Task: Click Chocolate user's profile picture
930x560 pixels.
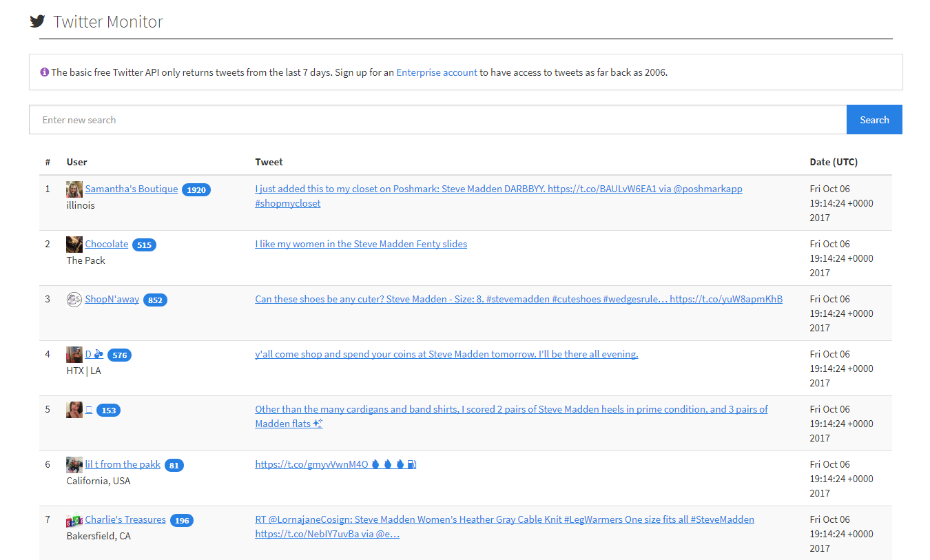Action: (x=74, y=245)
